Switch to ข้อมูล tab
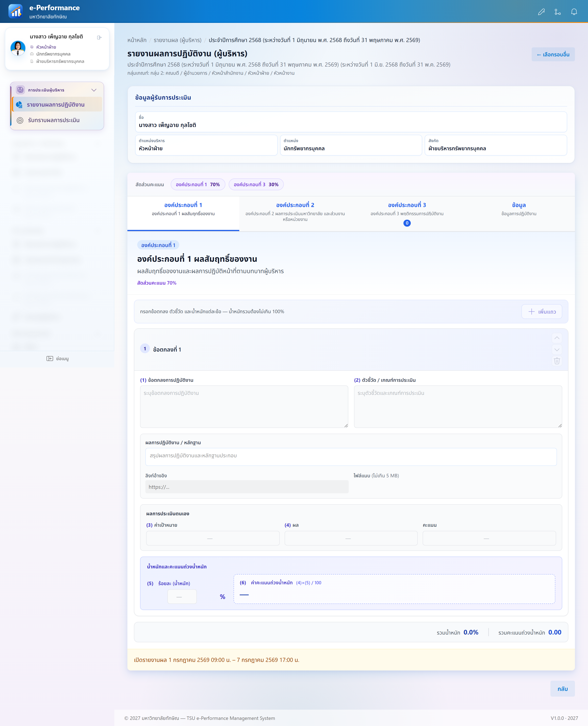 tap(519, 214)
